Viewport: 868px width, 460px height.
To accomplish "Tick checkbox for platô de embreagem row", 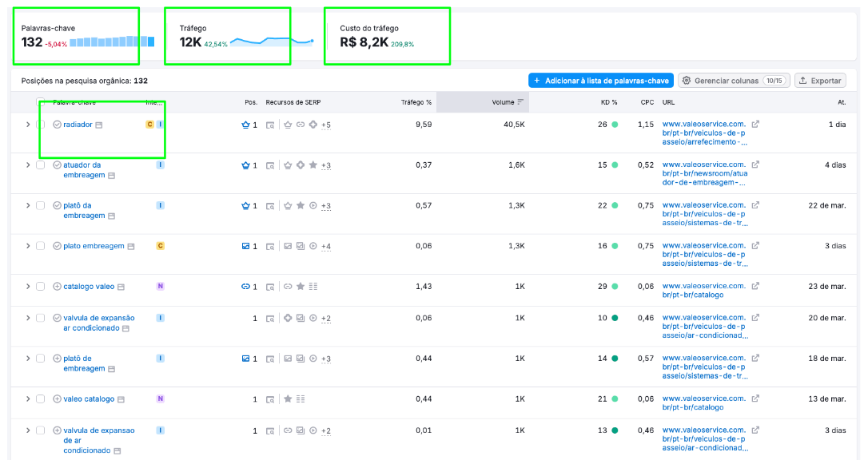I will 41,359.
